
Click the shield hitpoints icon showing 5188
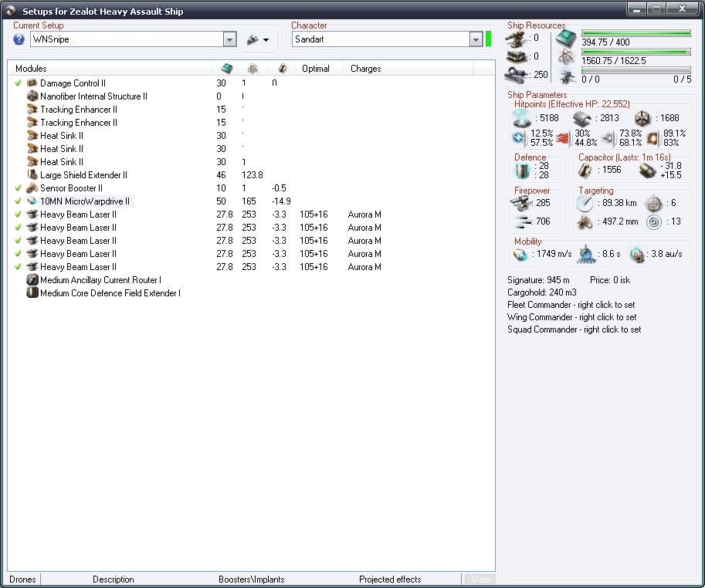(x=521, y=119)
